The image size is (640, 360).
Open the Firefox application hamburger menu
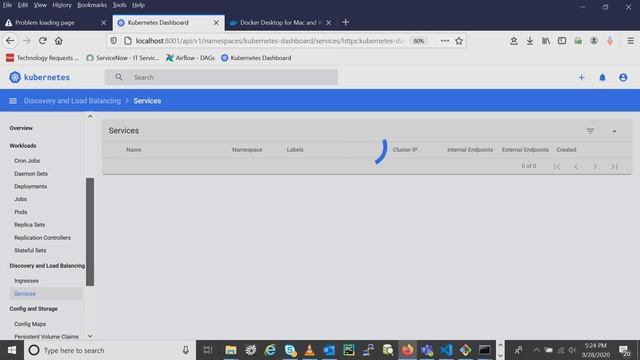[x=630, y=41]
